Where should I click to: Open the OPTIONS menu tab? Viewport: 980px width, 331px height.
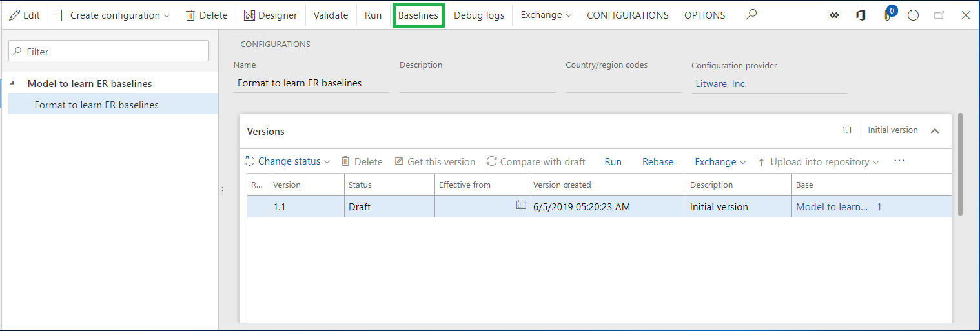[704, 15]
